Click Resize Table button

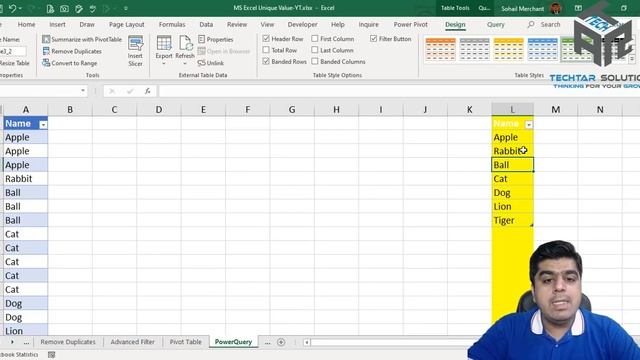point(14,63)
